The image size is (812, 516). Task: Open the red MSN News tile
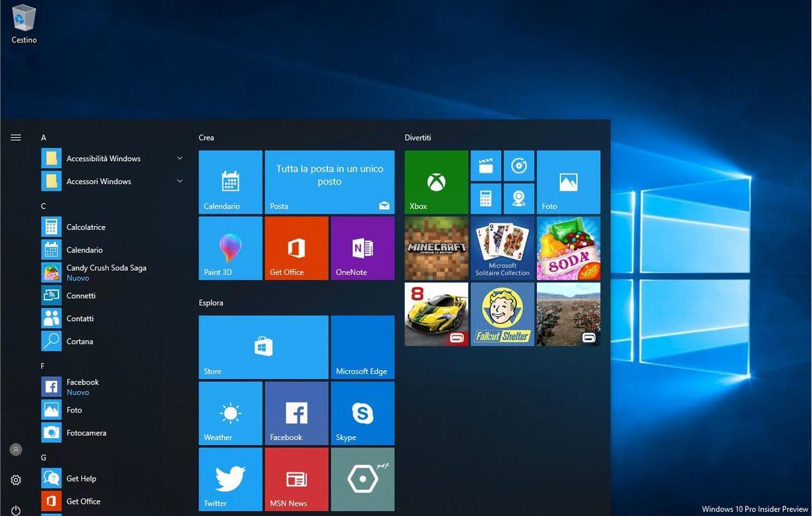click(296, 479)
